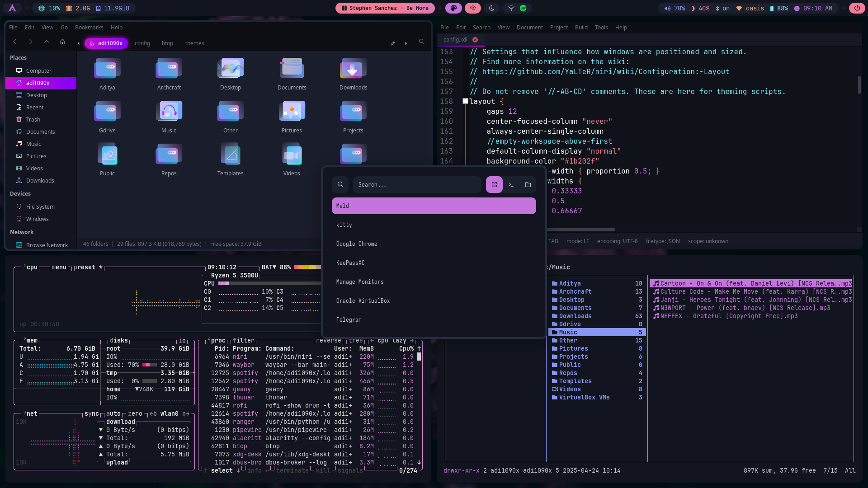Launch Google Chrome from launcher list
Viewport: 868px width, 488px height.
point(357,244)
